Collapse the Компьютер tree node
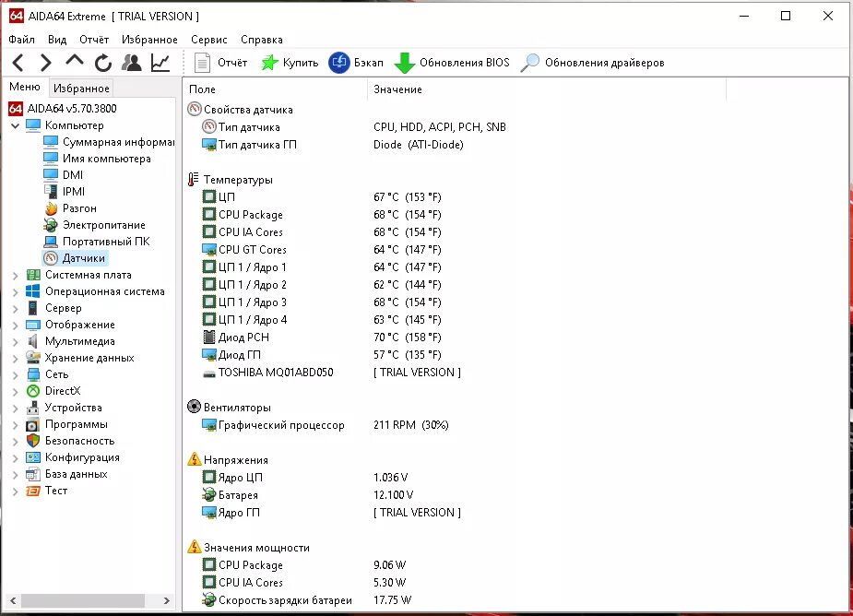This screenshot has width=853, height=616. (x=16, y=125)
